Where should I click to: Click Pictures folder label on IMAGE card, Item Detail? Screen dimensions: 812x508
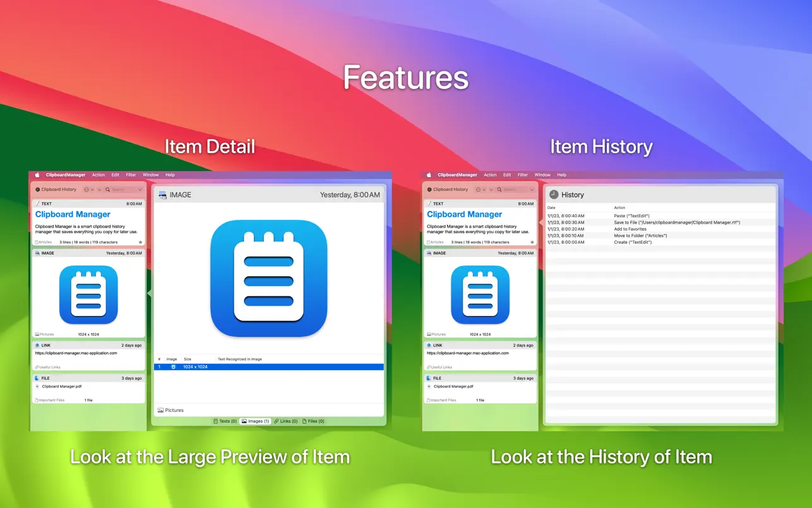(44, 334)
